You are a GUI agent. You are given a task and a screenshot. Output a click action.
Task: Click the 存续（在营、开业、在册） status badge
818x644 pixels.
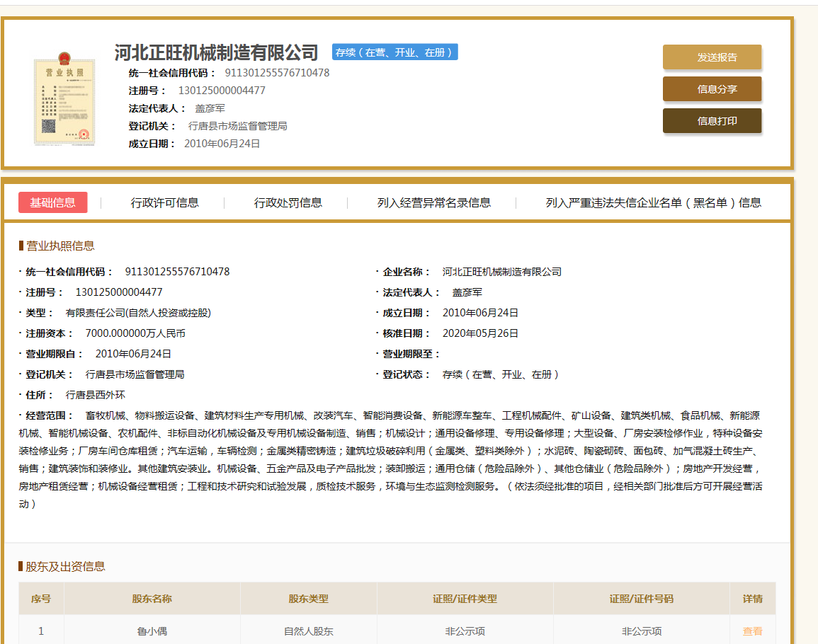coord(395,52)
